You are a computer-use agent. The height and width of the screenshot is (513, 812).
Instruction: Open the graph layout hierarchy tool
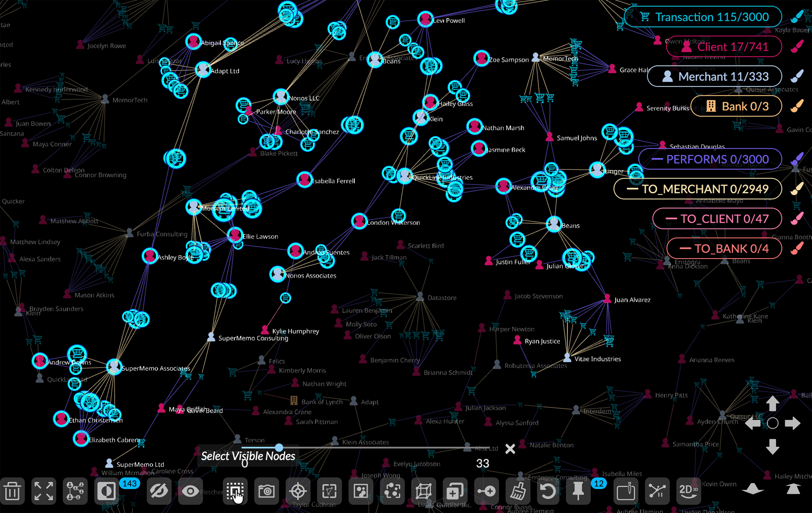[75, 491]
